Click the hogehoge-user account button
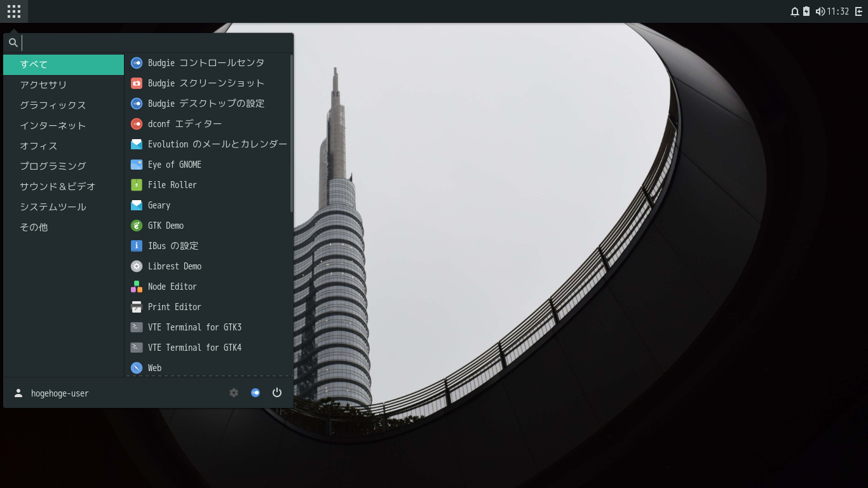The width and height of the screenshot is (868, 488). point(51,393)
